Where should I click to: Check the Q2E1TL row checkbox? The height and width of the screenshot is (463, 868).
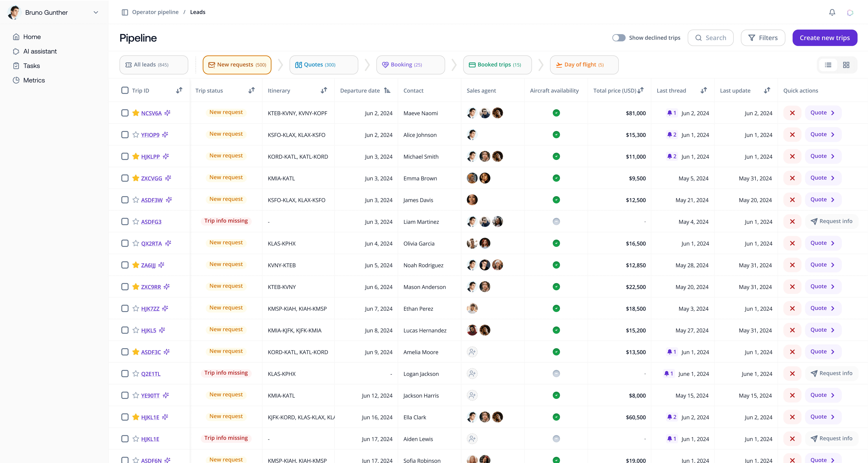pyautogui.click(x=125, y=374)
